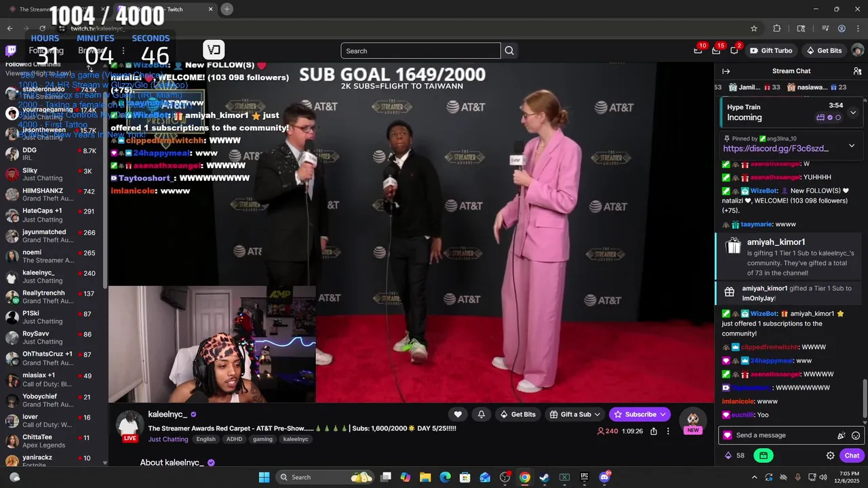Viewport: 868px width, 488px height.
Task: Open HIIMSHANKZ channel in the sidebar
Action: [52, 195]
